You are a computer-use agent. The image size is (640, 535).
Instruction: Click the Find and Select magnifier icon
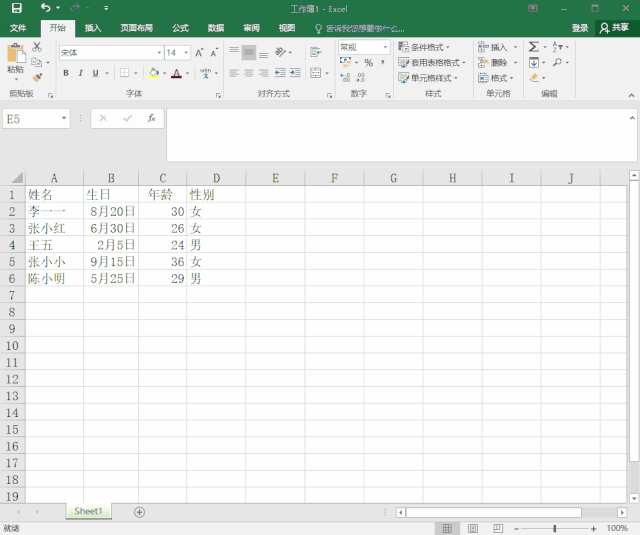point(557,62)
